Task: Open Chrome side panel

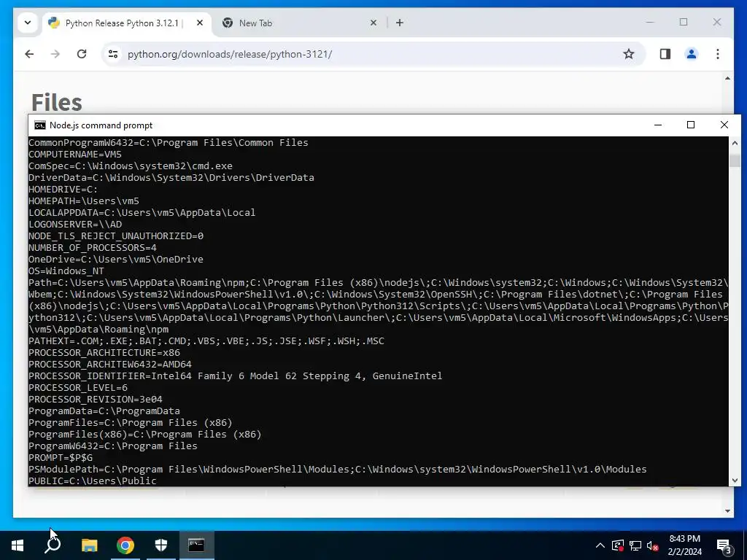Action: click(x=665, y=54)
